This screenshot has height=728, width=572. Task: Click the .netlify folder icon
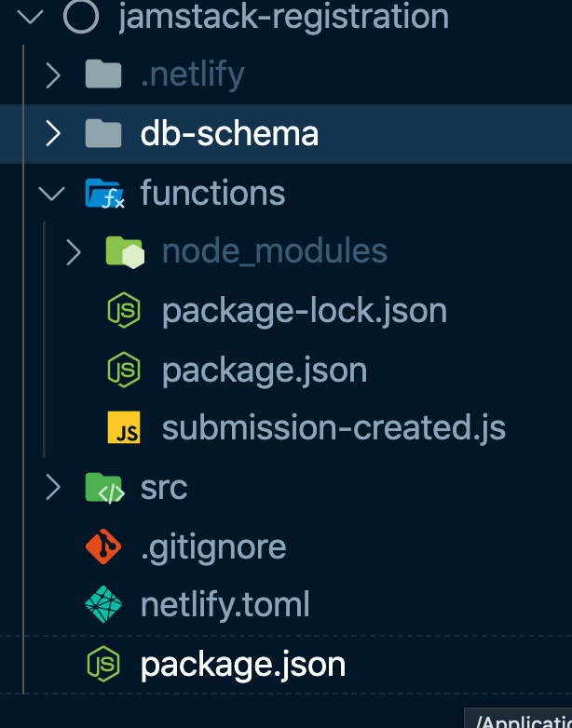click(103, 74)
